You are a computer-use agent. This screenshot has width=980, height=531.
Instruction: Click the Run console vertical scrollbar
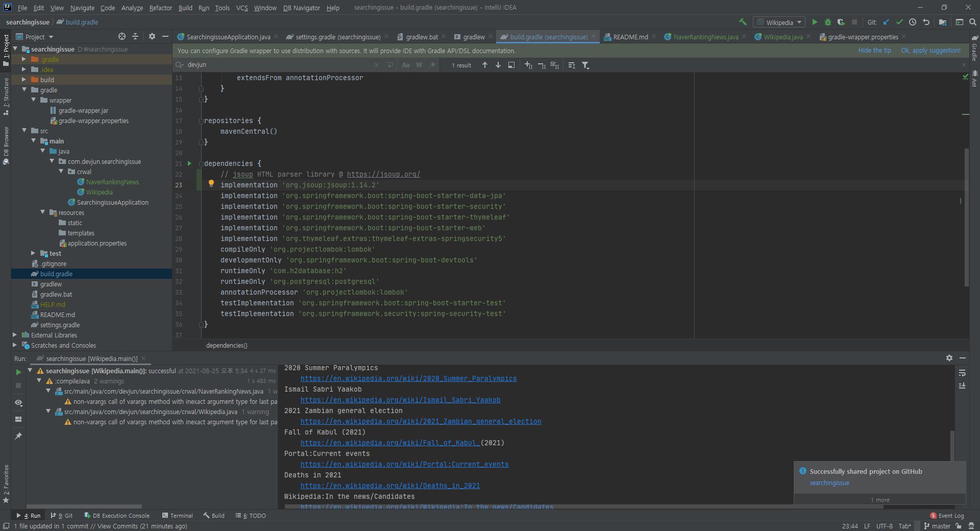[x=952, y=447]
